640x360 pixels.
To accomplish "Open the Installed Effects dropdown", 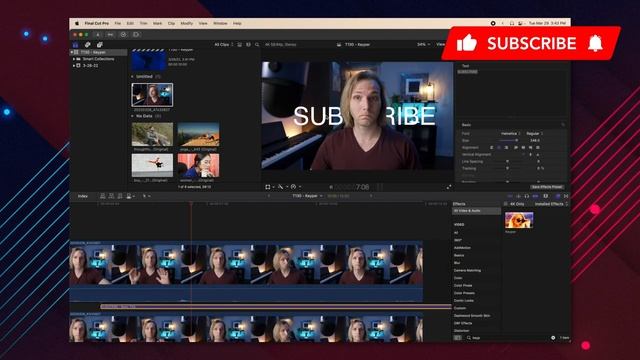I will click(551, 204).
